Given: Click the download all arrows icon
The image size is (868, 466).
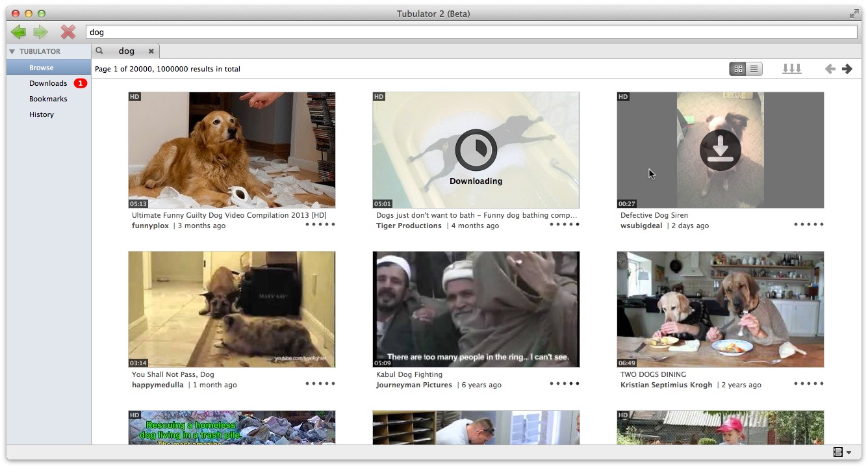Looking at the screenshot, I should point(791,68).
